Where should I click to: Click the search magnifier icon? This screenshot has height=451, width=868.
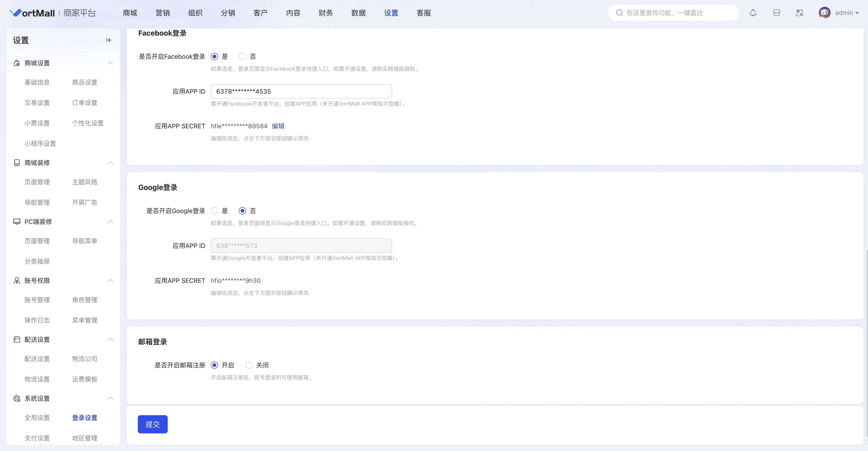tap(619, 13)
